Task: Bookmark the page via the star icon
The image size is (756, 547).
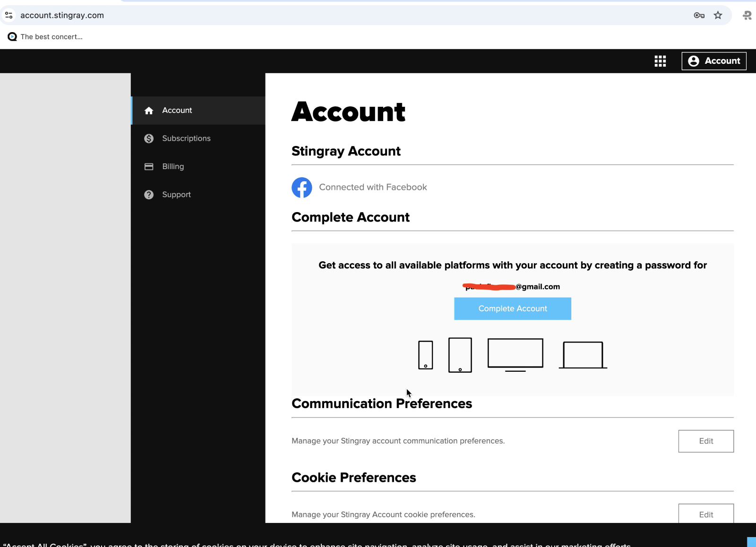Action: tap(718, 15)
